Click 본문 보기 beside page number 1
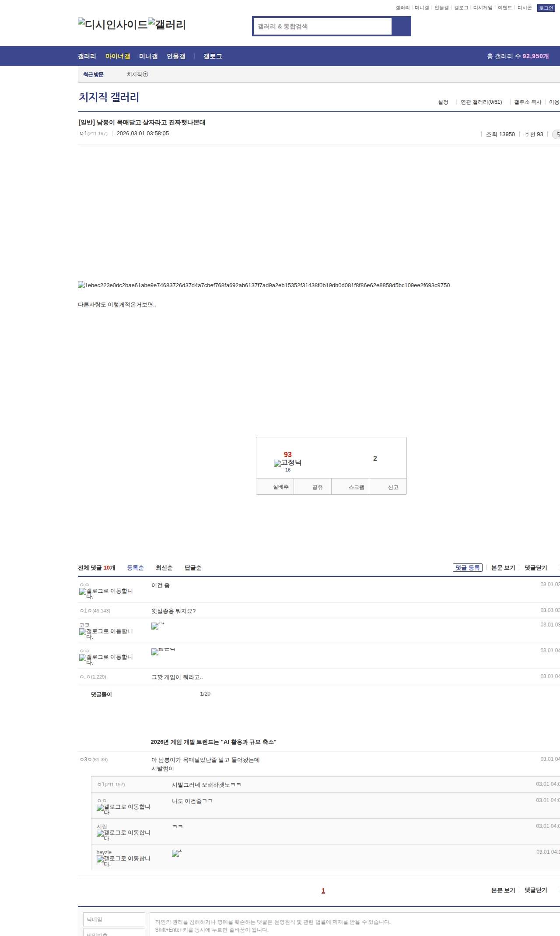 (503, 890)
